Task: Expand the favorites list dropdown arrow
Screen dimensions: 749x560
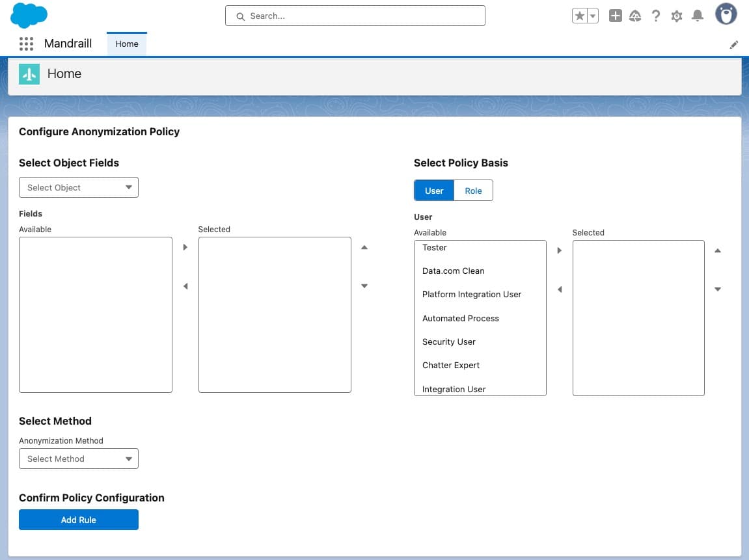Action: [593, 16]
